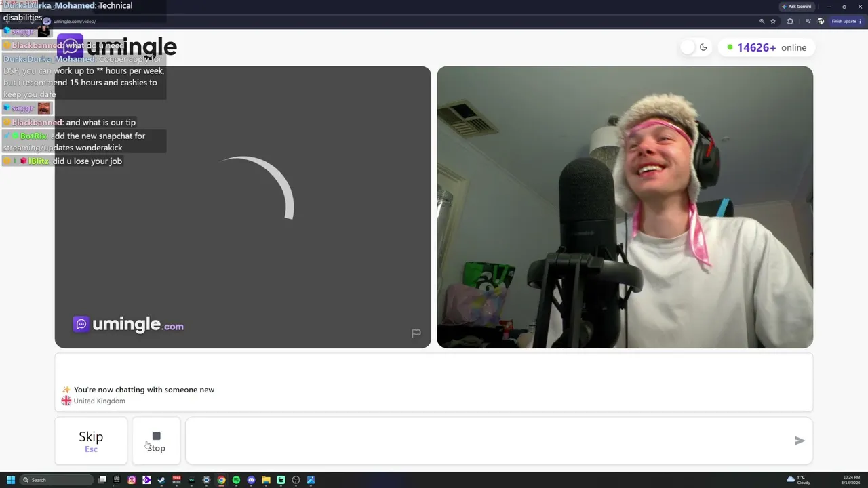Open Steam from the taskbar
The width and height of the screenshot is (868, 488).
tap(161, 480)
